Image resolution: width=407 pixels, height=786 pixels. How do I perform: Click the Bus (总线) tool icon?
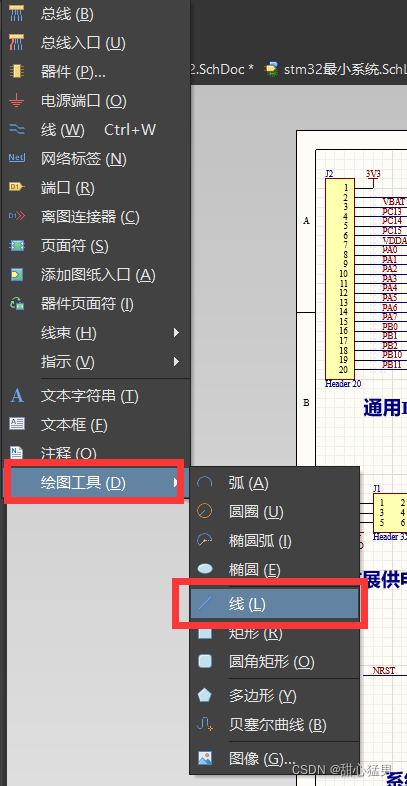(17, 14)
